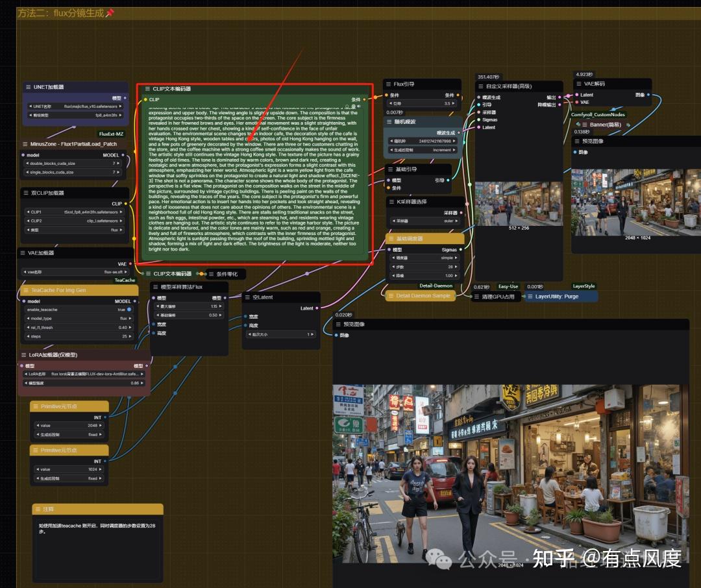Adjust the 降噪 value in 基础调度器

(x=425, y=275)
